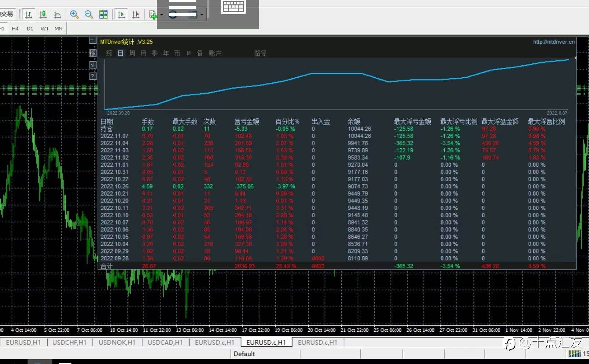Open the indicators list dropdown arrow

pyautogui.click(x=162, y=15)
